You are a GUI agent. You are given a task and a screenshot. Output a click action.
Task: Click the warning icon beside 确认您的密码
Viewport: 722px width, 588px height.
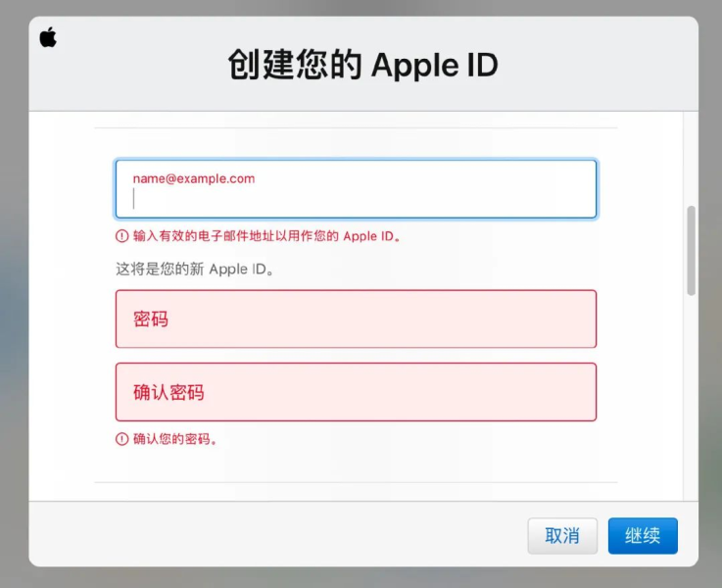click(x=121, y=439)
